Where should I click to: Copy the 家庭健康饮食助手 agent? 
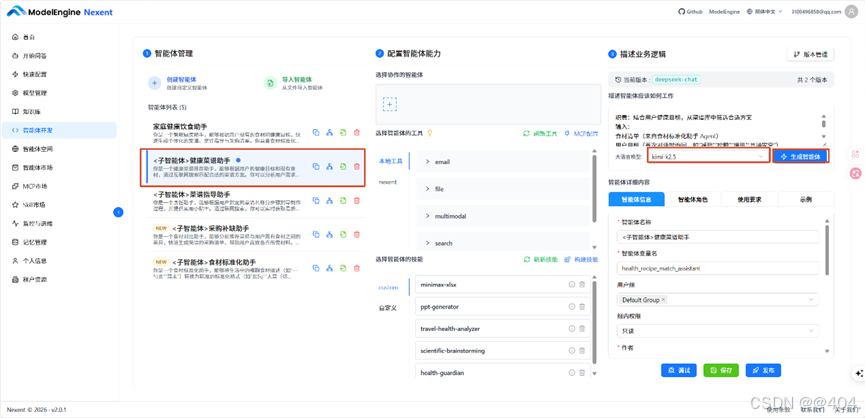click(x=316, y=132)
